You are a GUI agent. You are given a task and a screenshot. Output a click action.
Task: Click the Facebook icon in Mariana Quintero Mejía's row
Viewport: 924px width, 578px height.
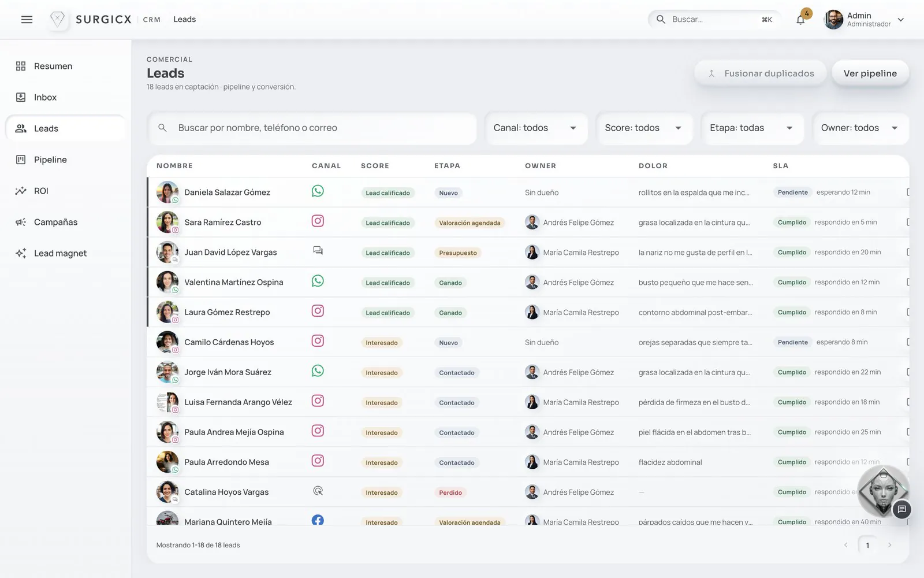pos(318,520)
